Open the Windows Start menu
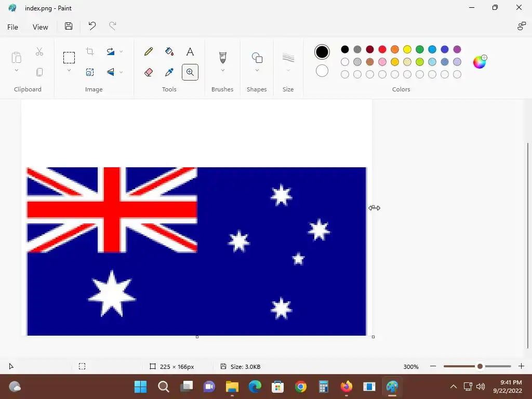The height and width of the screenshot is (399, 532). coord(140,387)
